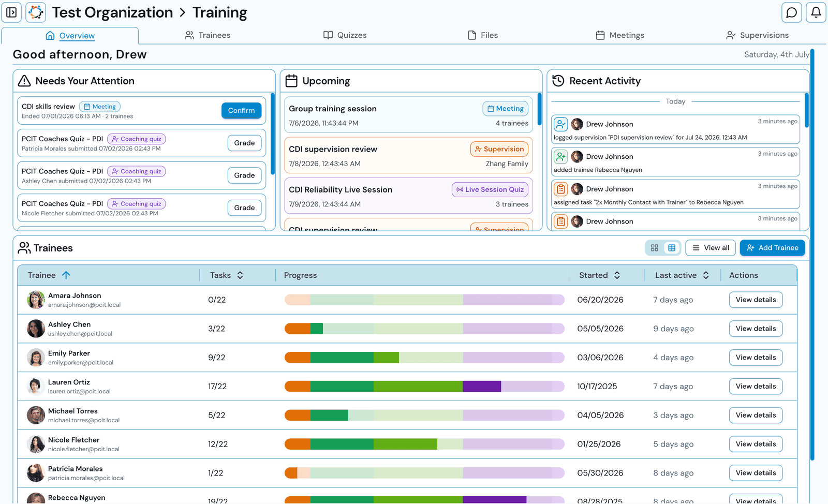Open the Supervisions tab
828x504 pixels.
tap(758, 35)
